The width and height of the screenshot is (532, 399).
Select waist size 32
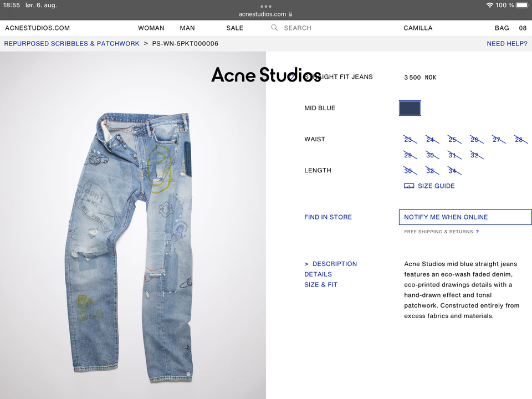pyautogui.click(x=477, y=155)
